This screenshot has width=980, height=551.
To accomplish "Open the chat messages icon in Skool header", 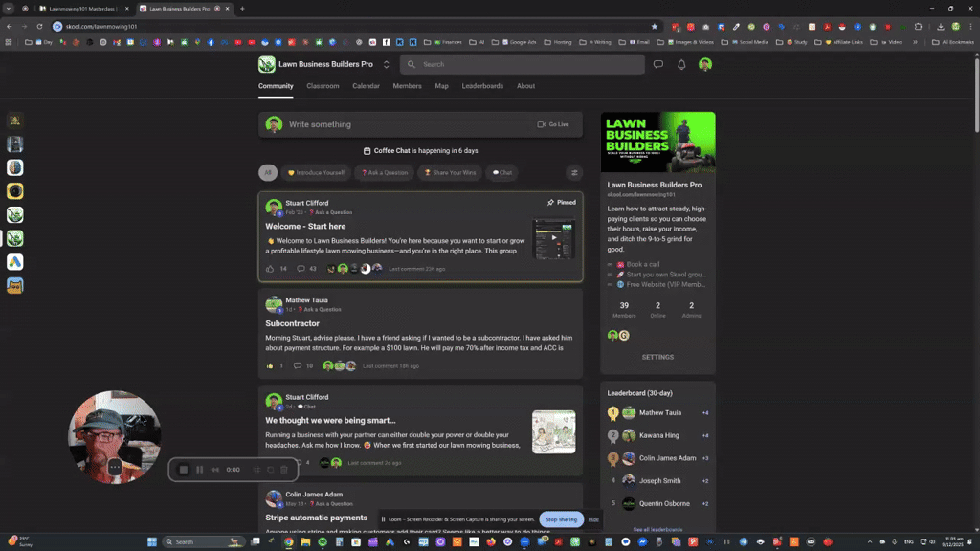I will 658,64.
